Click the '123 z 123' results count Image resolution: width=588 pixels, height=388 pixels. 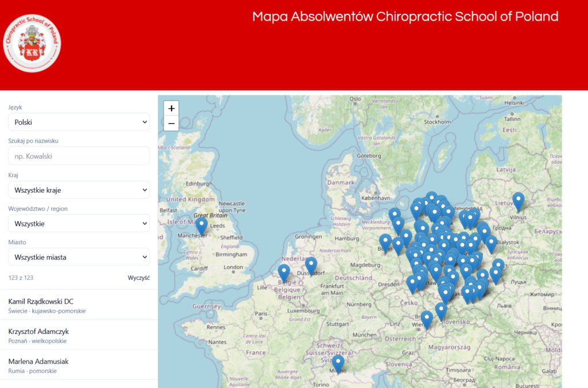pyautogui.click(x=21, y=278)
